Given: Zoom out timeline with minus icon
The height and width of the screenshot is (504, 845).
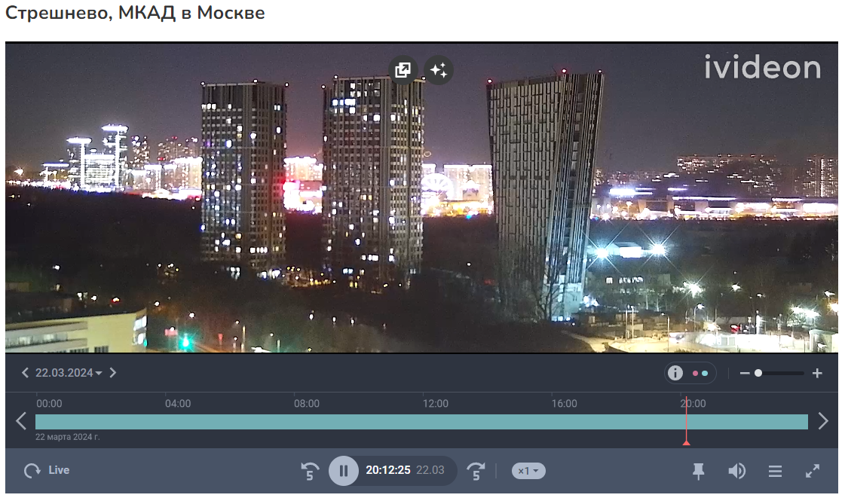Looking at the screenshot, I should tap(745, 373).
